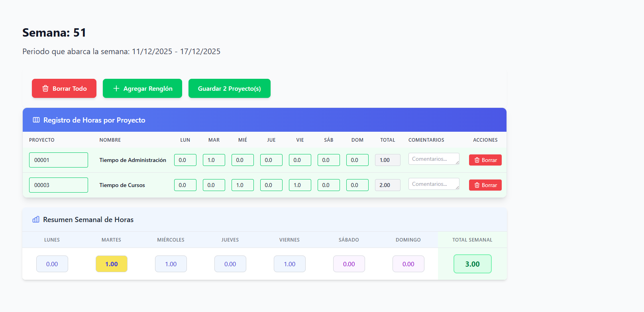Click the bar chart icon beside Resumen Semanal

[36, 220]
